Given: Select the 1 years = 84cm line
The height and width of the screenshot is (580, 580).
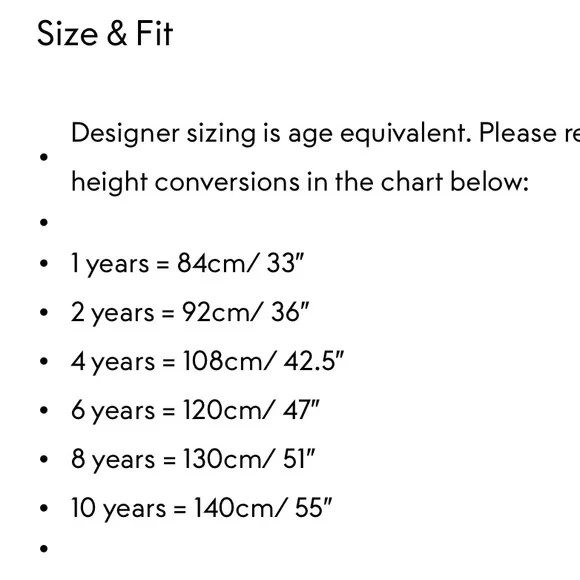Looking at the screenshot, I should point(187,263).
